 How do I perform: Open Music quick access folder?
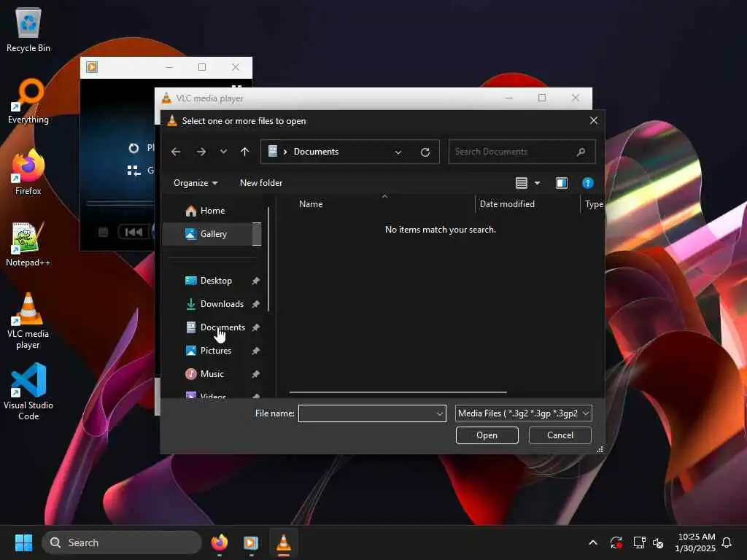(x=212, y=374)
